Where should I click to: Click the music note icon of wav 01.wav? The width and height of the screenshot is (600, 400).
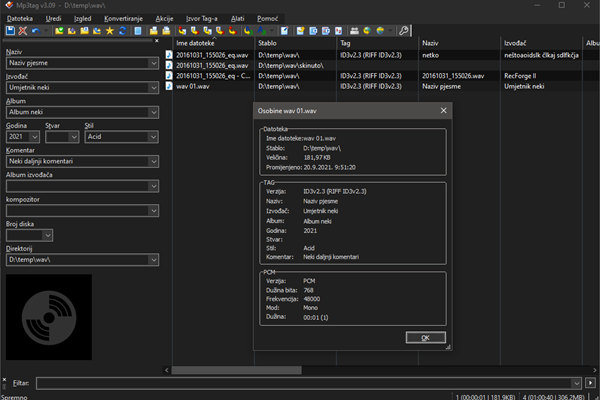pyautogui.click(x=170, y=87)
